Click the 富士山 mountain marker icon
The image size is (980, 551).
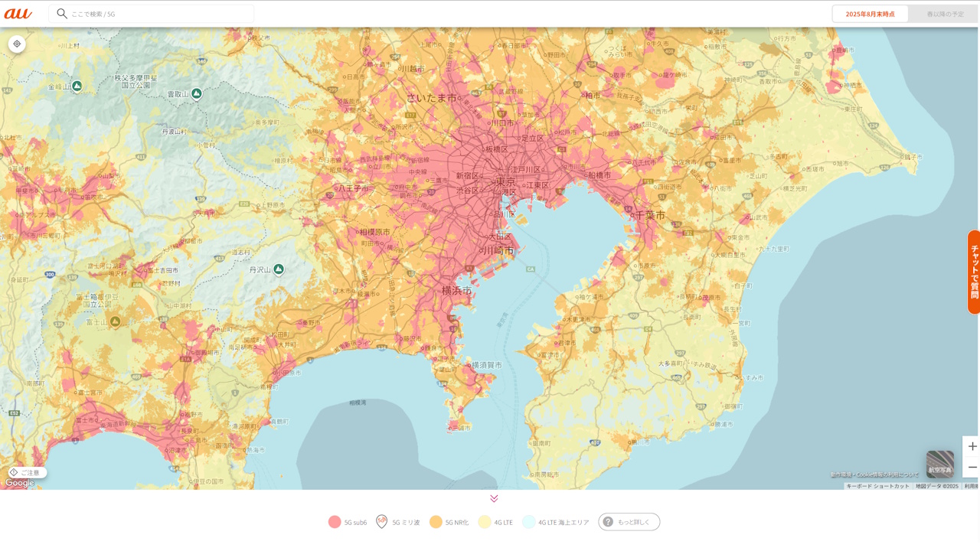[x=115, y=321]
